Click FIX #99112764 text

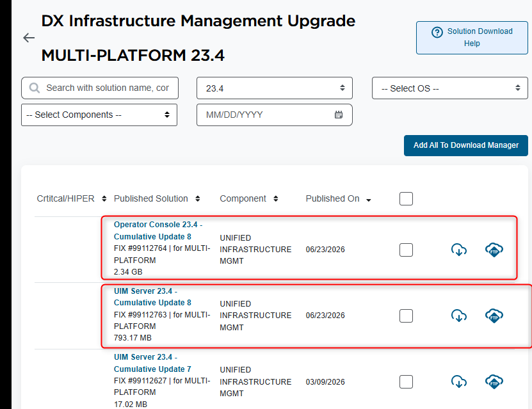(x=140, y=248)
